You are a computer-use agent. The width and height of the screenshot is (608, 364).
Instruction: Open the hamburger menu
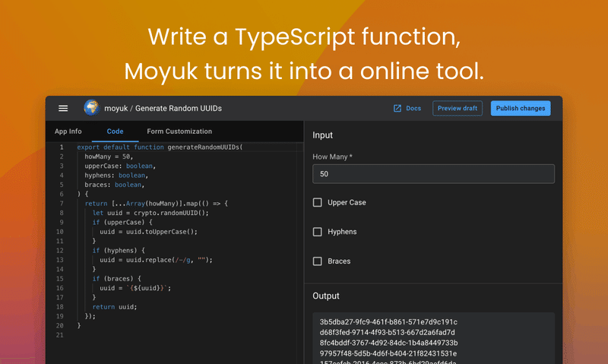(63, 109)
